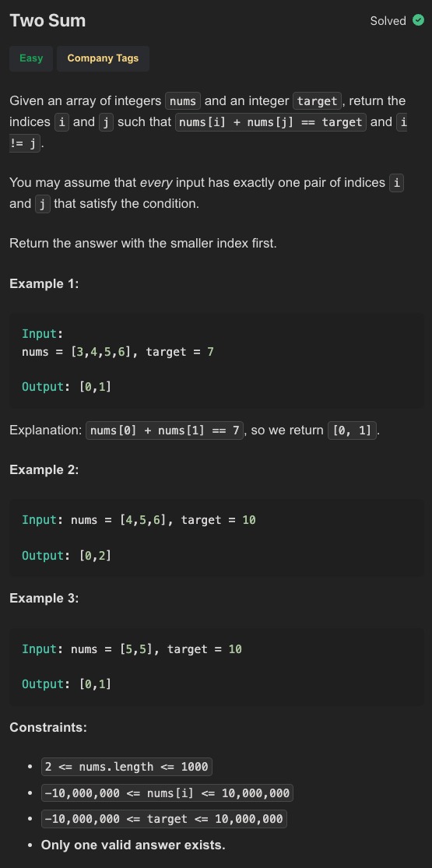Click the 'Only one valid answer exists' bullet
Viewport: 432px width, 868px height.
(x=133, y=845)
